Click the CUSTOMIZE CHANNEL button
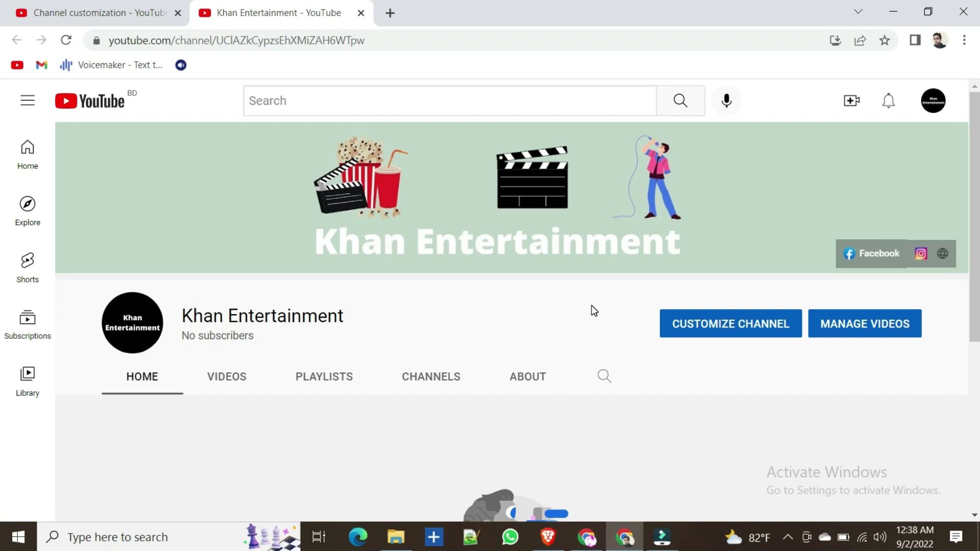The height and width of the screenshot is (551, 980). pyautogui.click(x=730, y=323)
